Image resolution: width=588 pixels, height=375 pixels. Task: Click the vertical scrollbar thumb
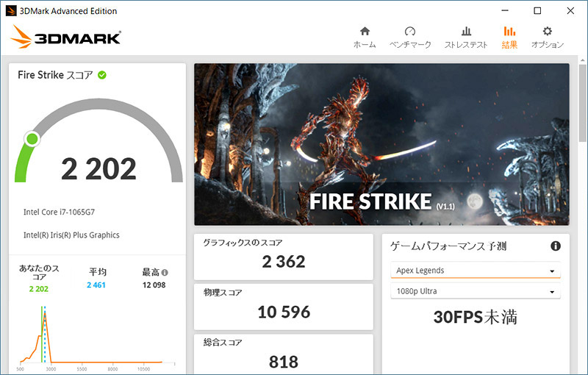(x=582, y=103)
